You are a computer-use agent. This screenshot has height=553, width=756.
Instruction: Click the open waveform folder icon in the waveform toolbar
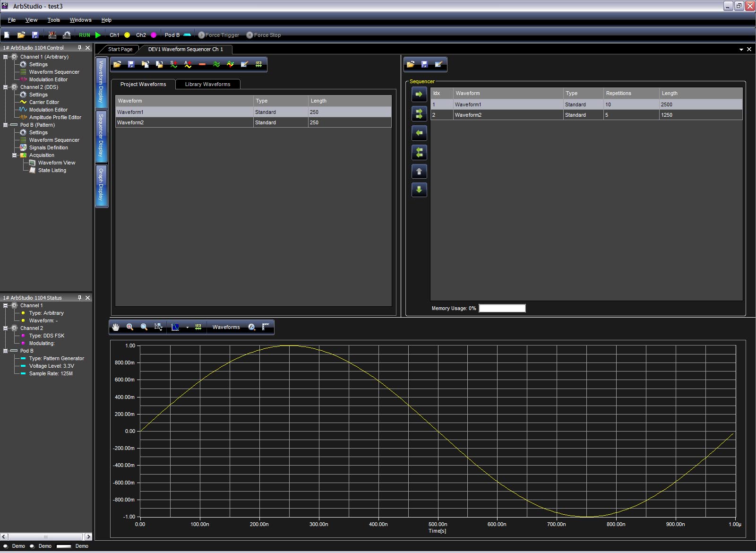[117, 64]
